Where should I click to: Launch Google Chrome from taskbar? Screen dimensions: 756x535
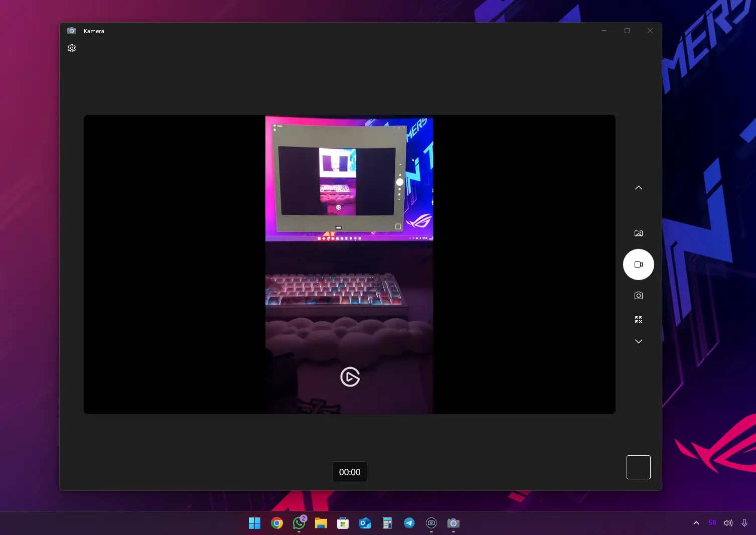[x=277, y=523]
